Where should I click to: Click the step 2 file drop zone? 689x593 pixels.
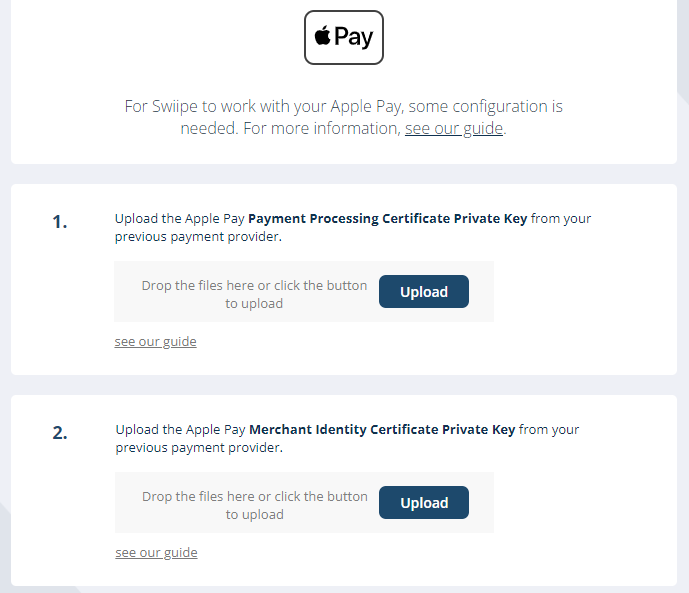coord(304,503)
